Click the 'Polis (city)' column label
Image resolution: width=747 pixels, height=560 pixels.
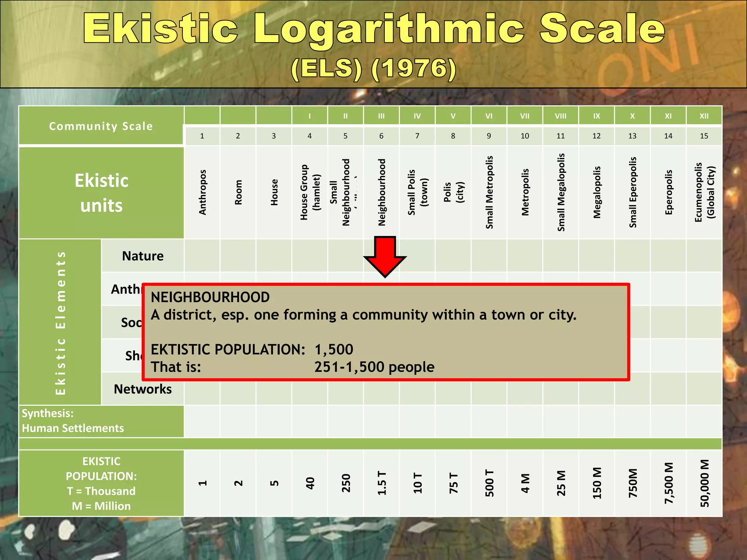pyautogui.click(x=453, y=192)
